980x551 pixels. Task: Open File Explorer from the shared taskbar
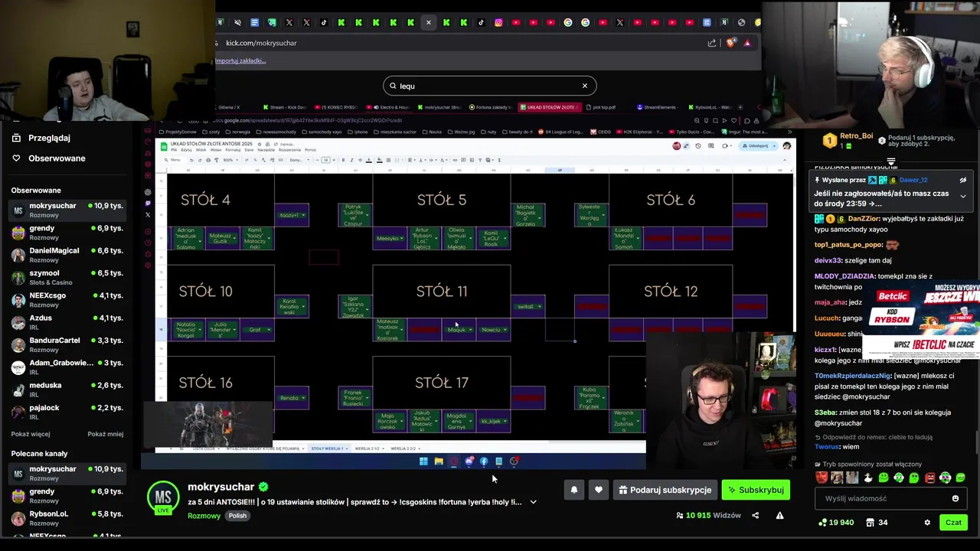[x=439, y=461]
